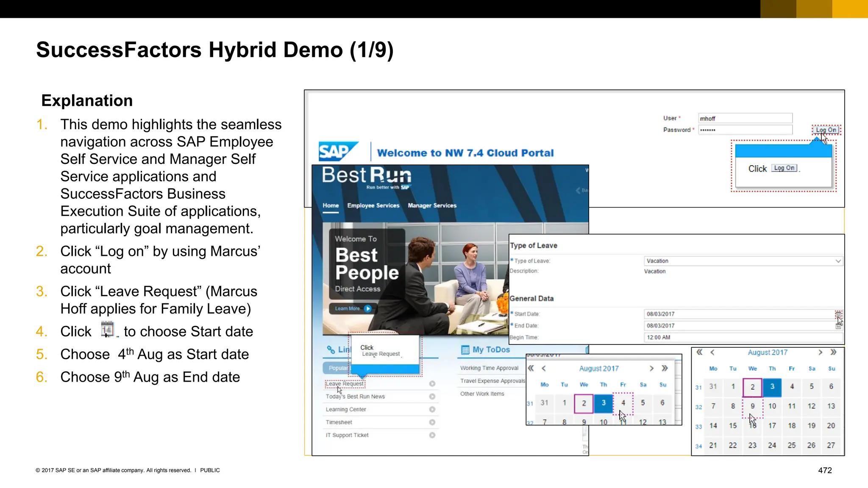Open Today's Best Run News link

355,396
